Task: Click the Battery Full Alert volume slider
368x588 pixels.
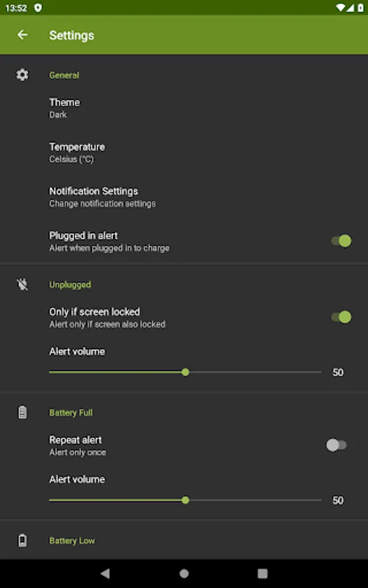Action: pos(186,500)
